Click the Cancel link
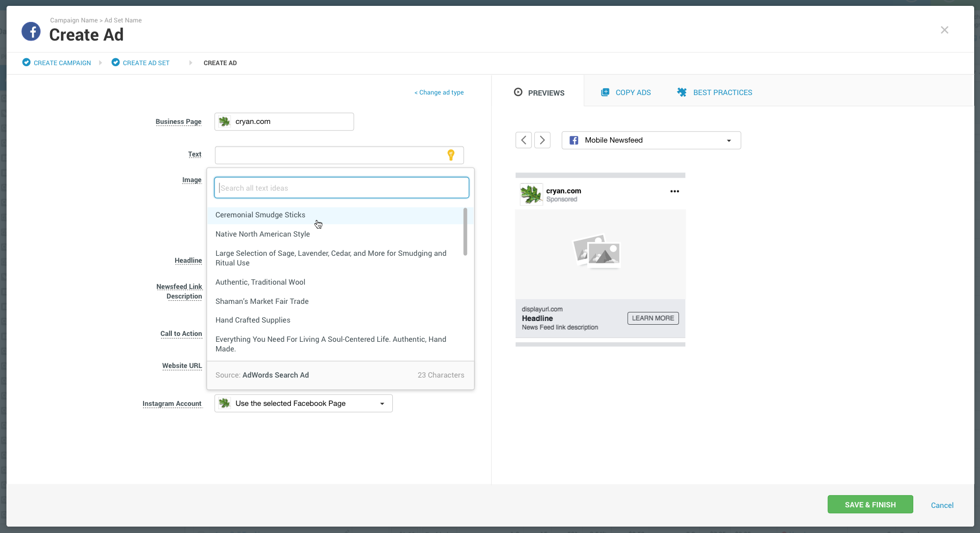 coord(942,505)
